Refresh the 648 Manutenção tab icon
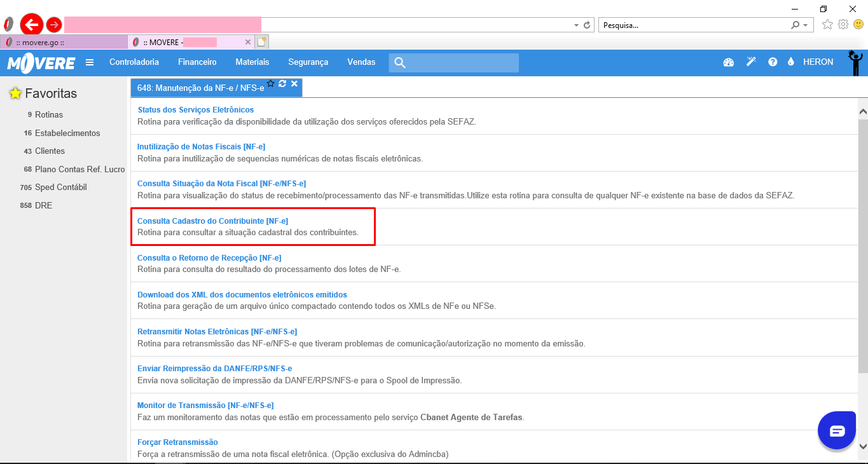Viewport: 868px width, 464px height. (x=282, y=83)
